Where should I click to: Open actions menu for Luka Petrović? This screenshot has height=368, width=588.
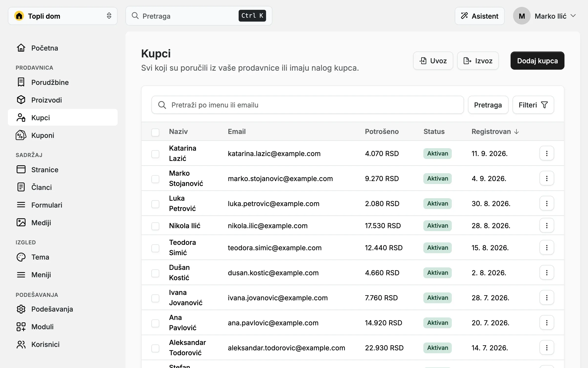click(547, 203)
